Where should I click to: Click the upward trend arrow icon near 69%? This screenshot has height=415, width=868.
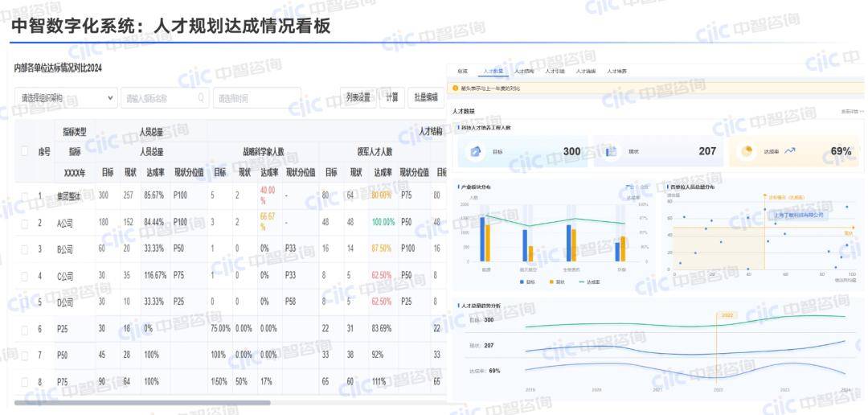[x=790, y=150]
